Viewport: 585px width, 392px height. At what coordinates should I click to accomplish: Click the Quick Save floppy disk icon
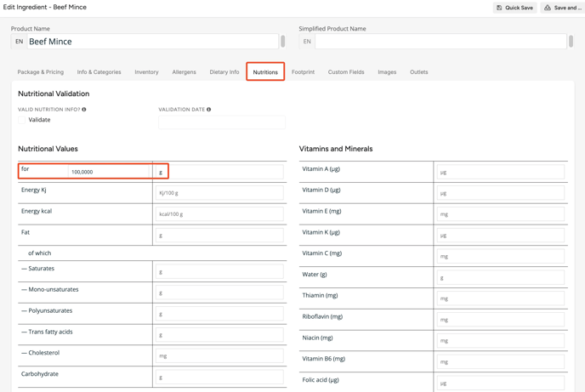[499, 8]
